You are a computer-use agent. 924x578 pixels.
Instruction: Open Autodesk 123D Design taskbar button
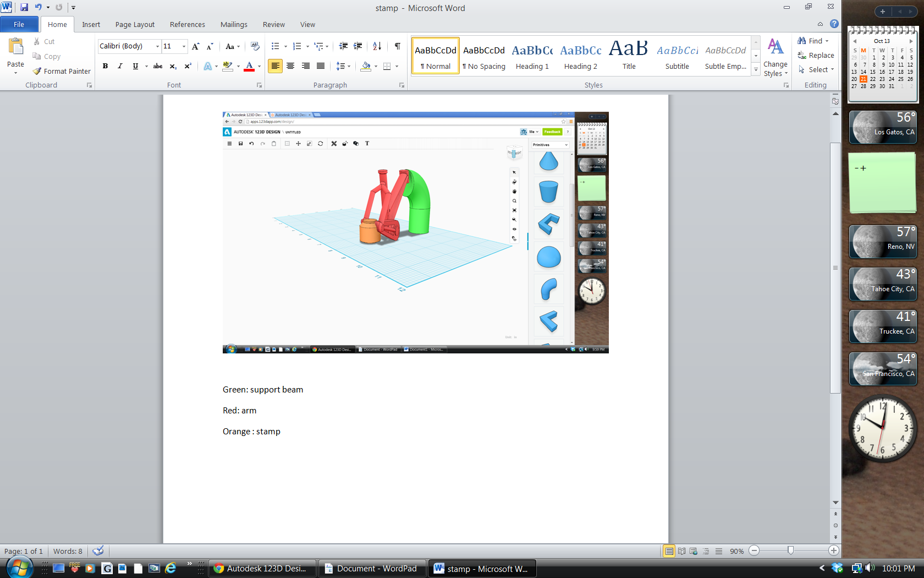coord(262,569)
